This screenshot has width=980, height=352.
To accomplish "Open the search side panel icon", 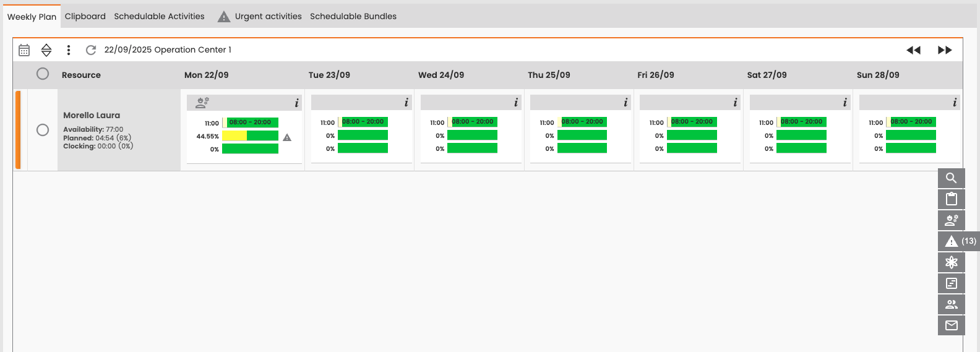I will coord(952,178).
